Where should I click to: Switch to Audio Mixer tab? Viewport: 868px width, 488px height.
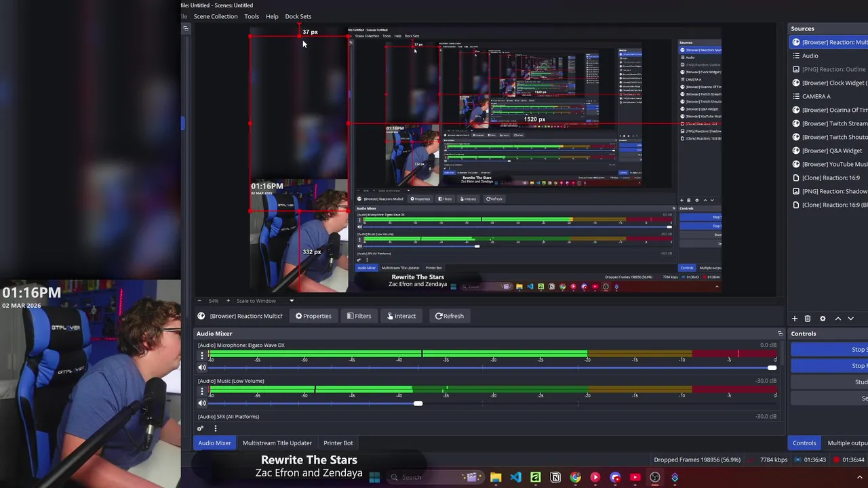coord(214,443)
